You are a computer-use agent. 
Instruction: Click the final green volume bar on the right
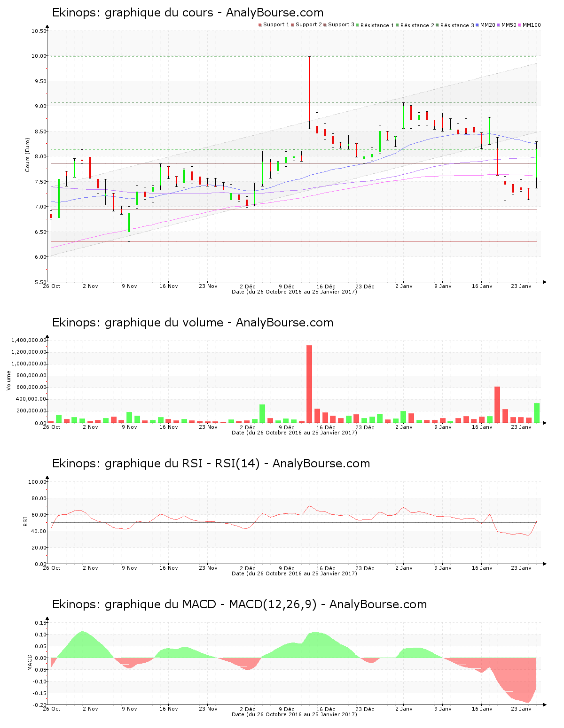click(x=537, y=413)
